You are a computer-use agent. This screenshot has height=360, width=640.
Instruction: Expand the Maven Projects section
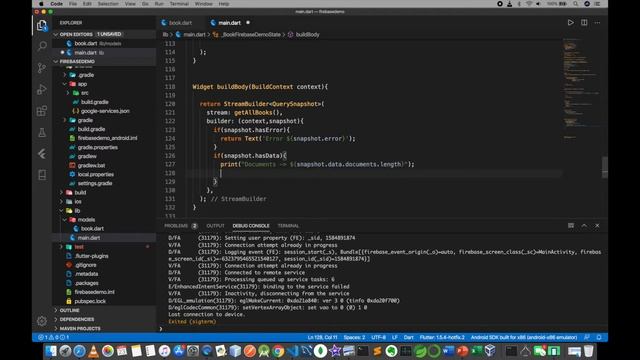point(80,328)
